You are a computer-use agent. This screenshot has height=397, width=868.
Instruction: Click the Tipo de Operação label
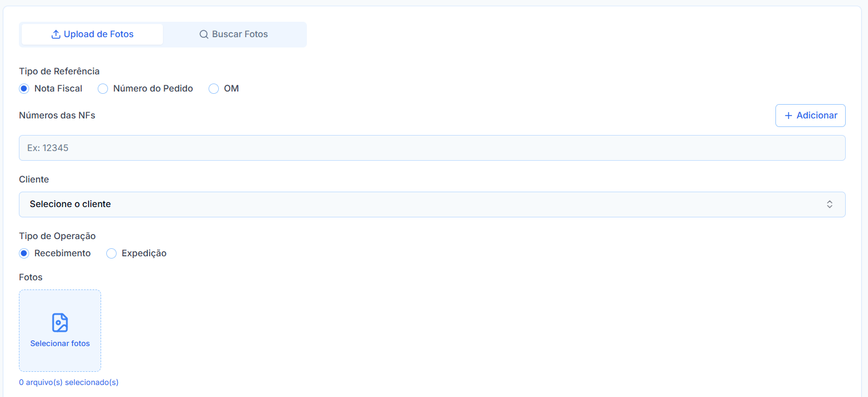[x=57, y=236]
